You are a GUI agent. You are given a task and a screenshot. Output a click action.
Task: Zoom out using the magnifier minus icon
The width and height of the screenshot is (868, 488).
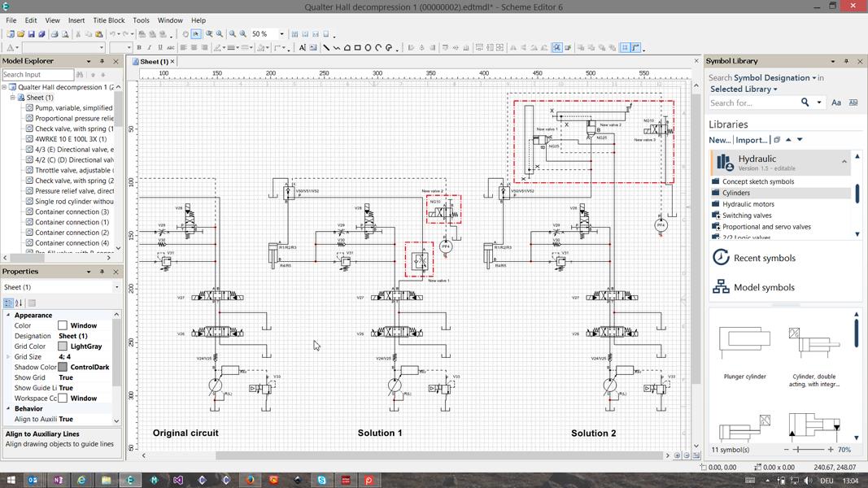[x=233, y=34]
